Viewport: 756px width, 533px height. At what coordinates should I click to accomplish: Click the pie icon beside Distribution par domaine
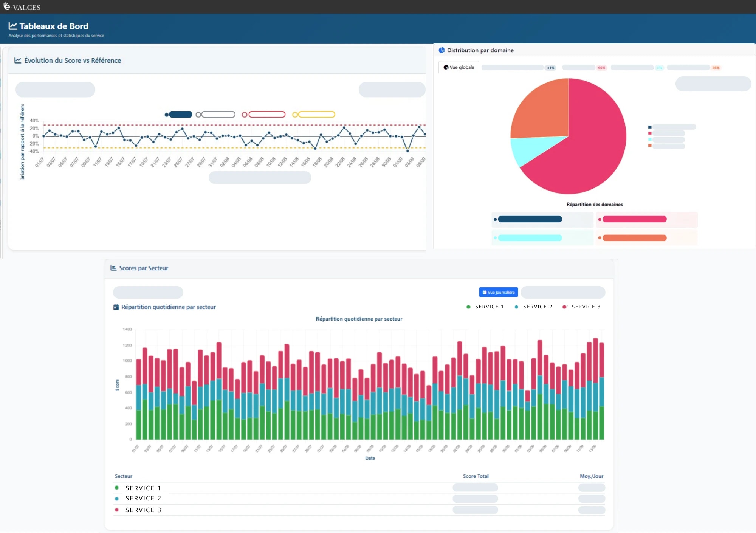coord(442,50)
